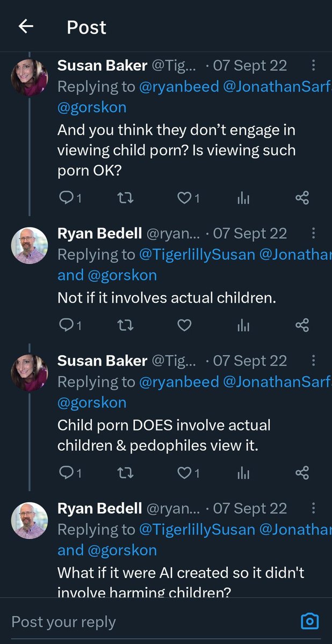Image resolution: width=332 pixels, height=644 pixels.
Task: Tap Ryan Bedell's avatar on first reply
Action: [x=30, y=246]
